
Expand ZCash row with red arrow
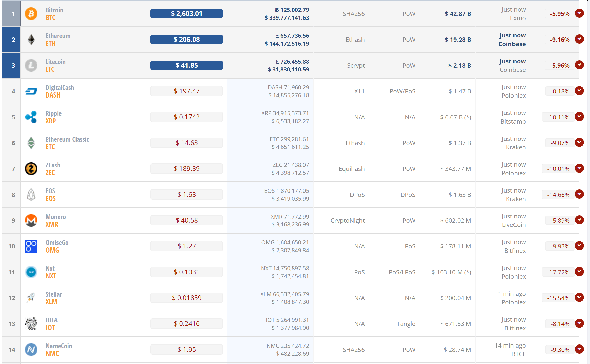(x=579, y=168)
